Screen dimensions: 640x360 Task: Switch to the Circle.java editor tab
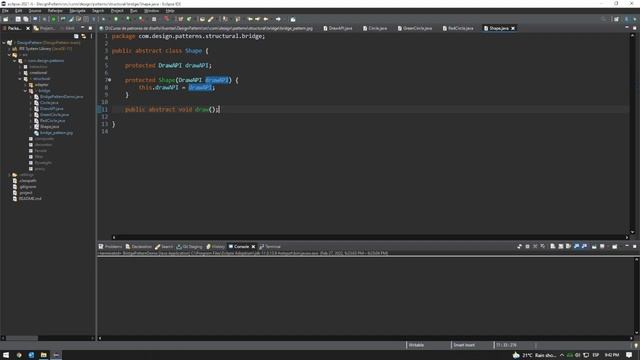[x=375, y=28]
